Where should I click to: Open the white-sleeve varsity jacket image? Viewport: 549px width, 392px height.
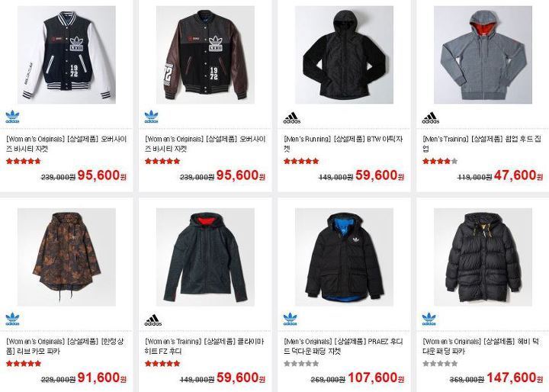pos(66,55)
